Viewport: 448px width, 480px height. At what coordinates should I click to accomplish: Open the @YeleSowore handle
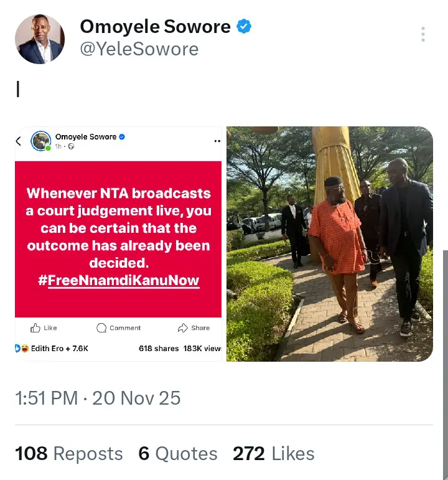click(139, 49)
